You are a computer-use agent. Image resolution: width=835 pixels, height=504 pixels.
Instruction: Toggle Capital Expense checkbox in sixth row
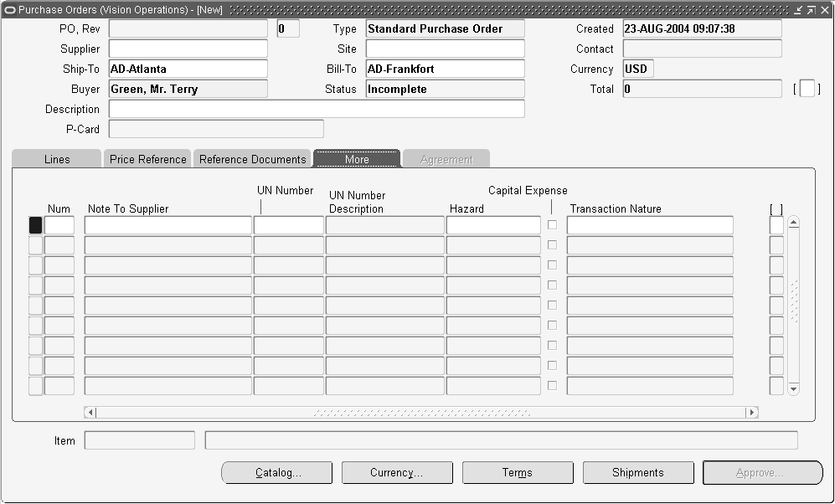[x=552, y=325]
